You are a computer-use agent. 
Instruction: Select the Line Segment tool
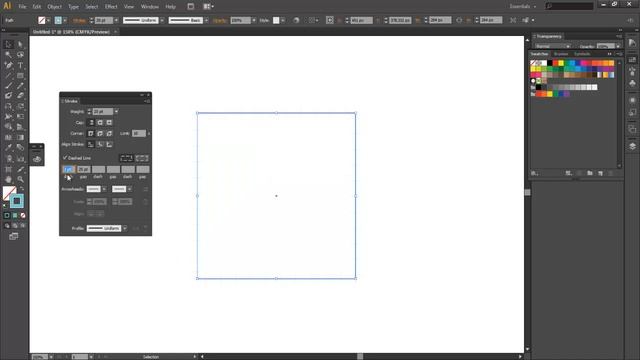(9, 76)
